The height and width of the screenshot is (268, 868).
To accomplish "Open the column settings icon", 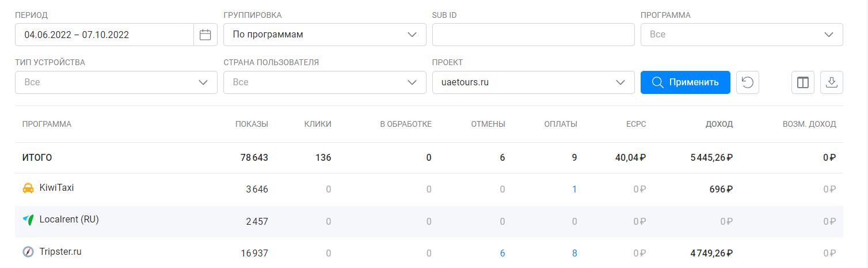I will 803,82.
